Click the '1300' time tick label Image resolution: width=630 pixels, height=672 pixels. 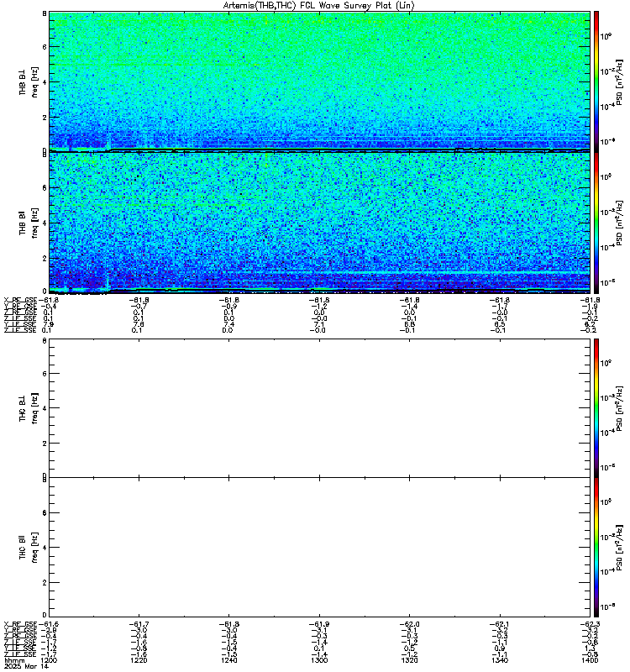pos(319,660)
